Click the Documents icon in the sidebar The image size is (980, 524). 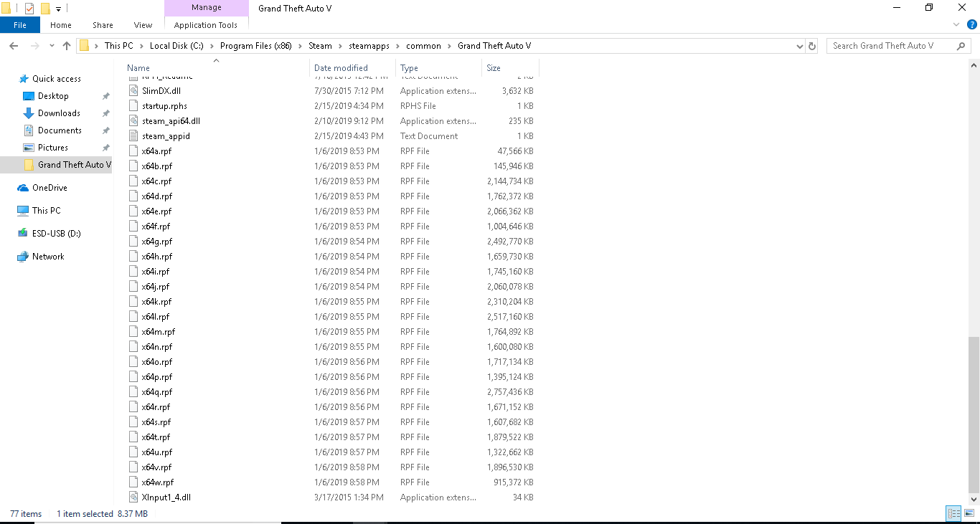tap(29, 130)
